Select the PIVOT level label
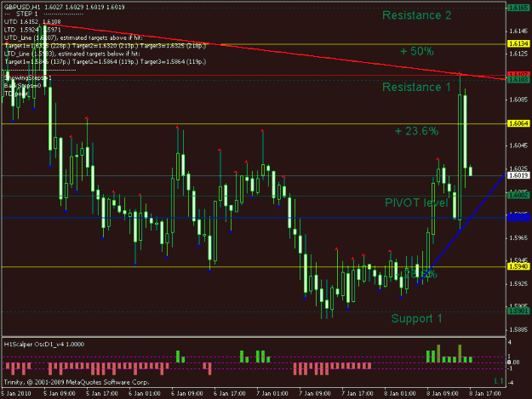532x399 pixels. tap(416, 202)
